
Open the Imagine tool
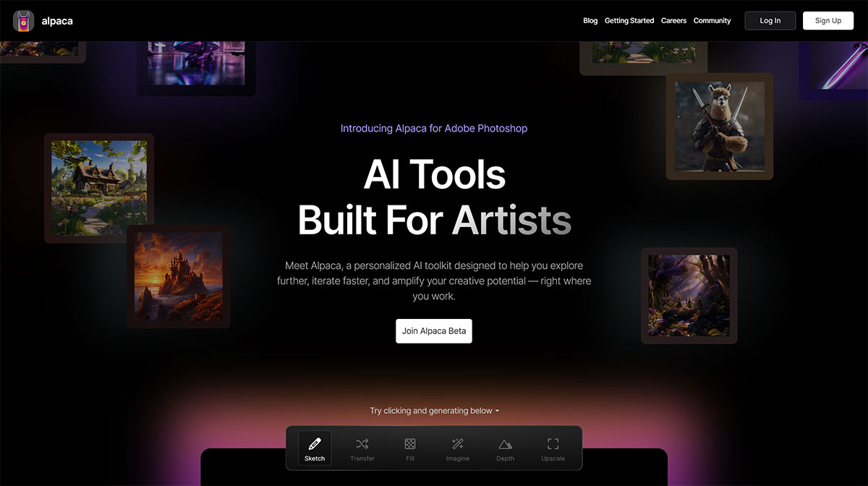(457, 448)
